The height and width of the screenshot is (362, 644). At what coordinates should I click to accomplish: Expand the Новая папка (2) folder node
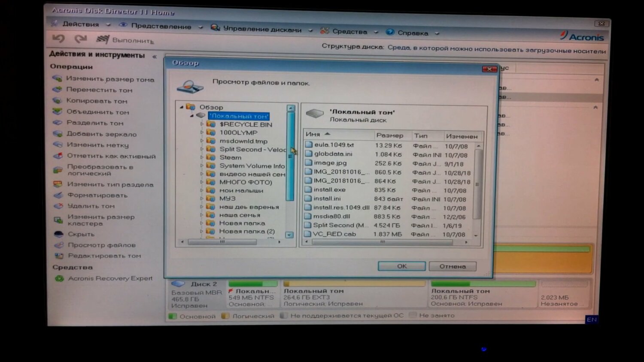(202, 231)
